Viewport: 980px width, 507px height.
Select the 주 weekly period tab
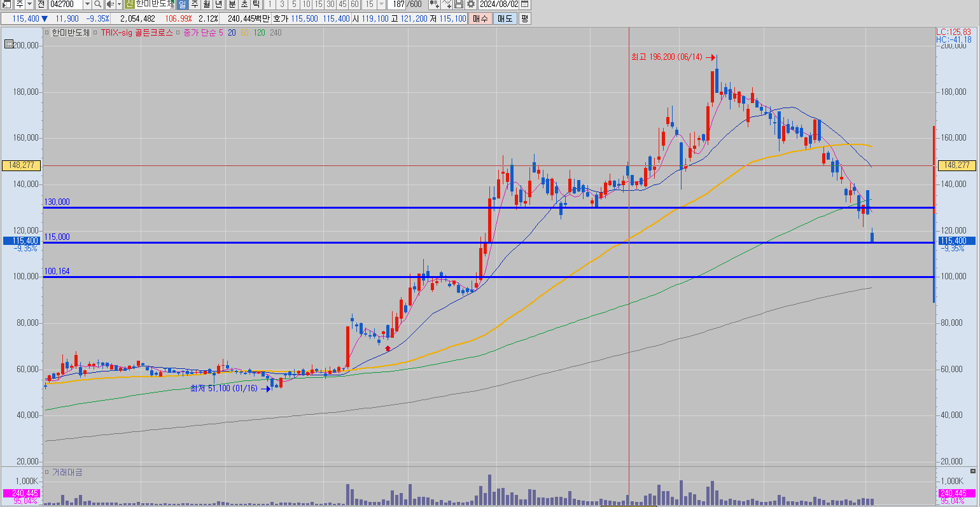tap(195, 4)
